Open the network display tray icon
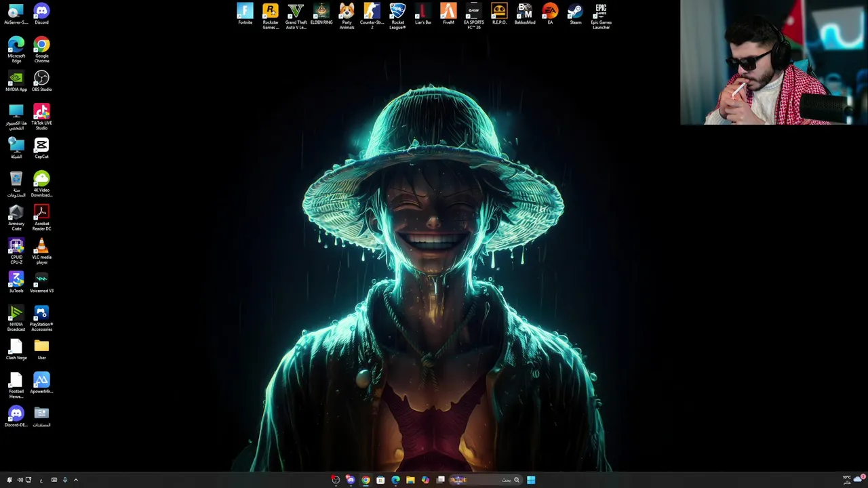This screenshot has height=488, width=868. [x=28, y=480]
